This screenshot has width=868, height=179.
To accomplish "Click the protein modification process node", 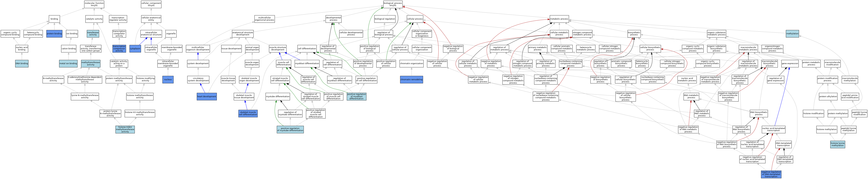I will click(828, 80).
